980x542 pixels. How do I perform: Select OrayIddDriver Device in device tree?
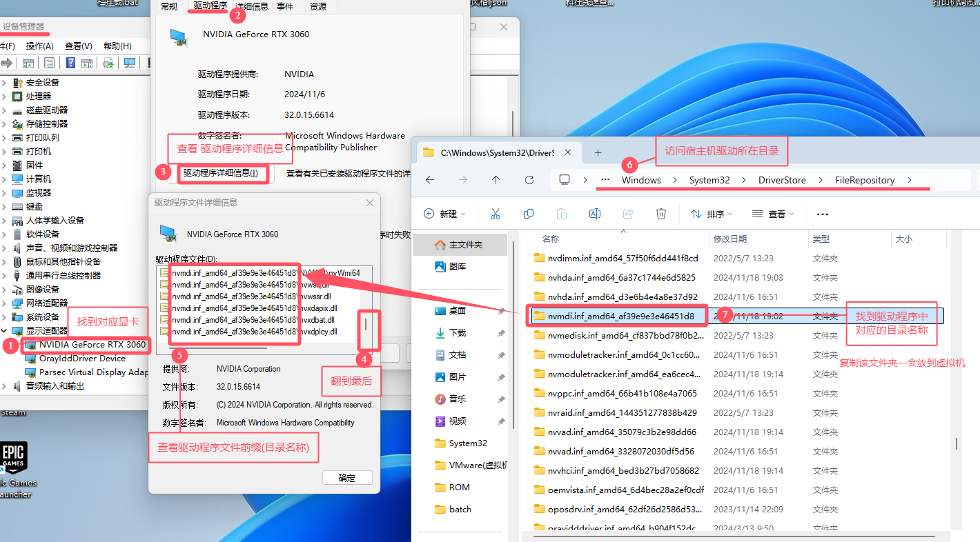pos(82,358)
